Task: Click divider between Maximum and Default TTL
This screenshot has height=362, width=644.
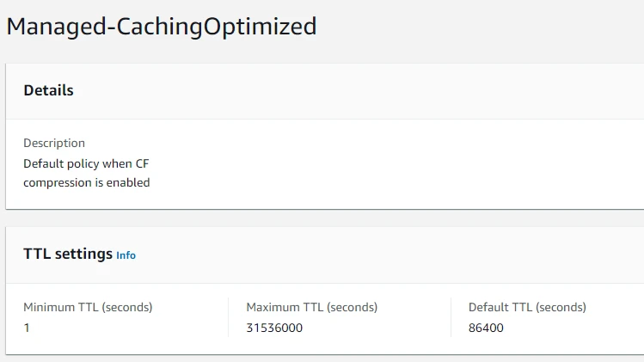Action: point(451,317)
